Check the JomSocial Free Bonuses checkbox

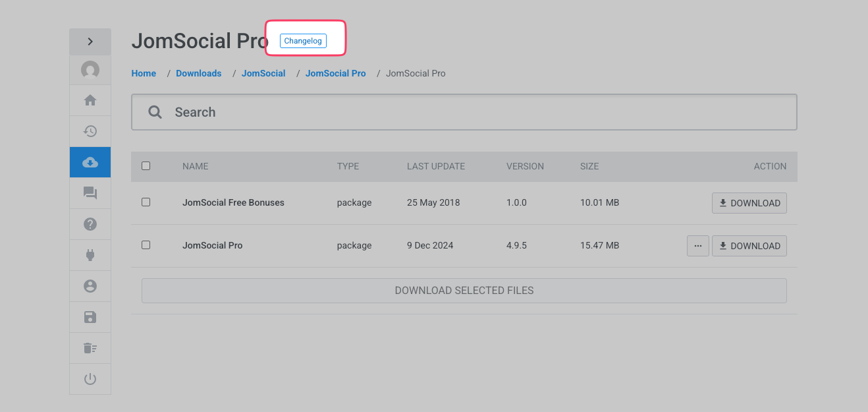click(146, 202)
